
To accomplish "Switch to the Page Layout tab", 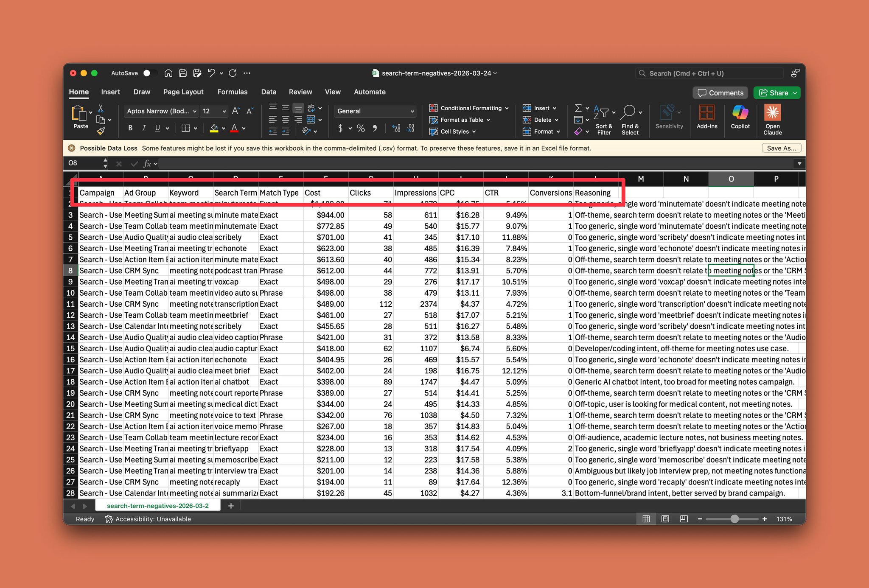I will click(183, 92).
